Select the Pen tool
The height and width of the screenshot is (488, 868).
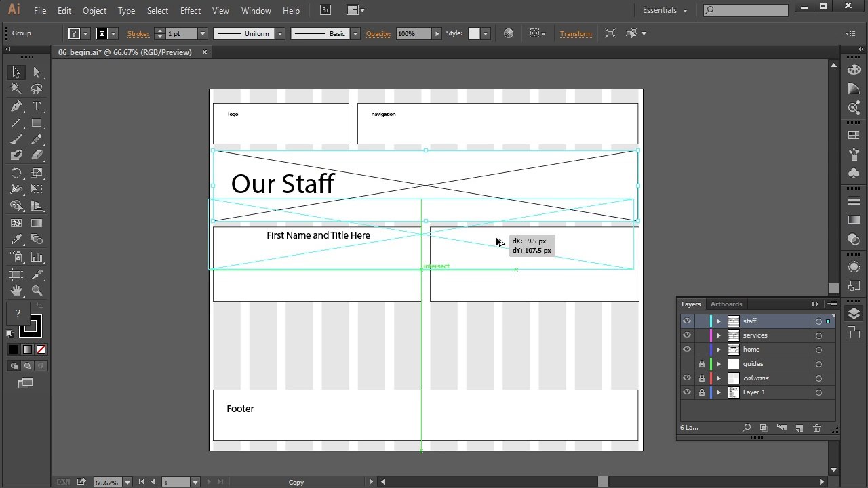coord(16,106)
